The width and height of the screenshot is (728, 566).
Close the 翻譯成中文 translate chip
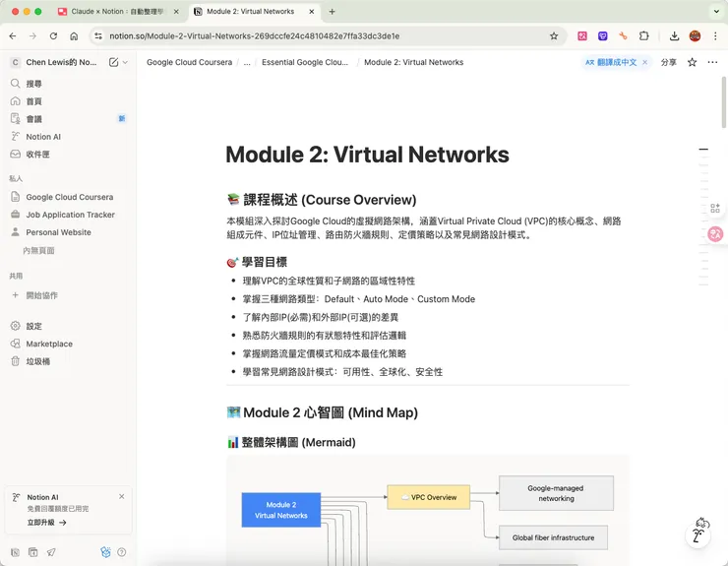coord(645,62)
